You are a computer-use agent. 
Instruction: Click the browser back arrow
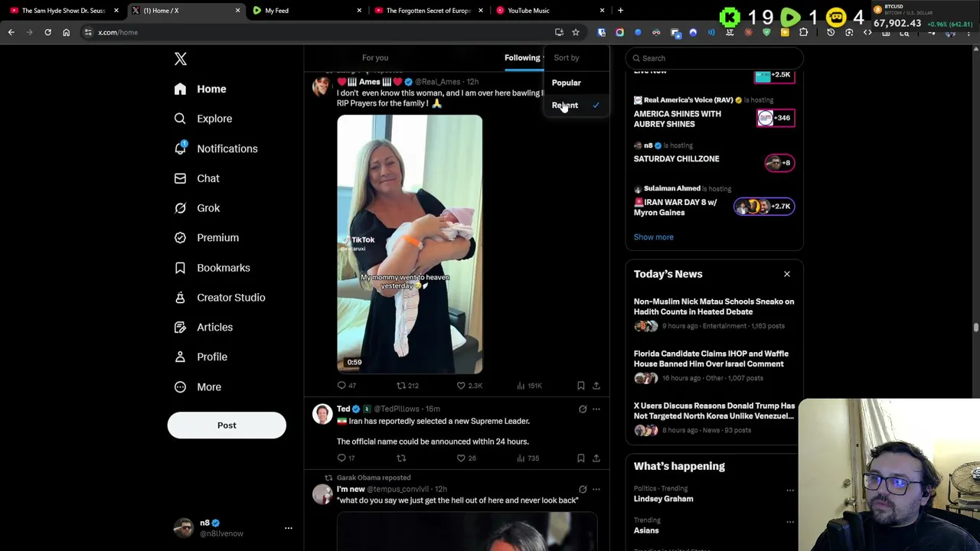coord(11,32)
